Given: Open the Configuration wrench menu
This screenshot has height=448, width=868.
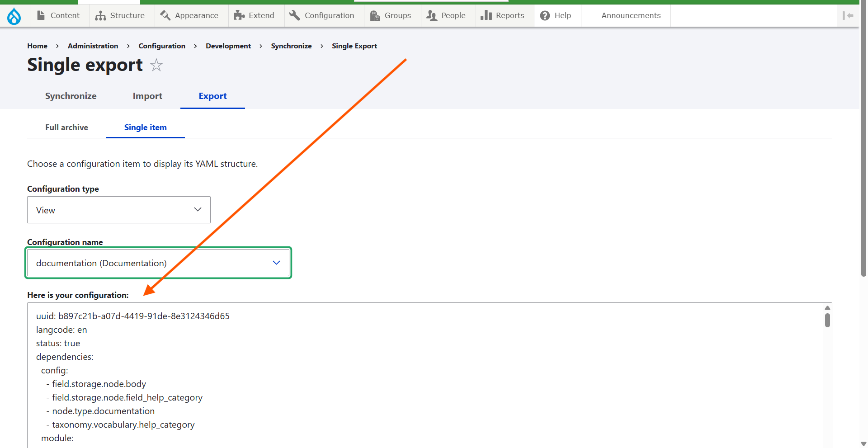Looking at the screenshot, I should point(322,16).
